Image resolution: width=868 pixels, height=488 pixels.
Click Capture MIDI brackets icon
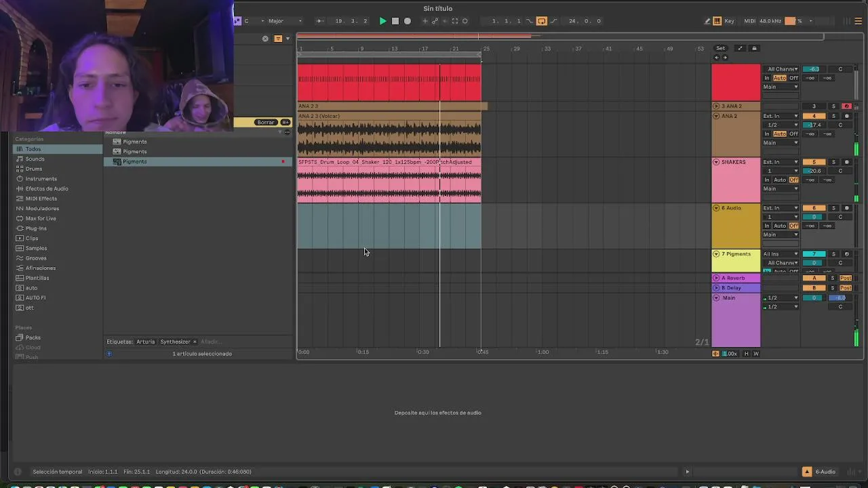[x=455, y=21]
